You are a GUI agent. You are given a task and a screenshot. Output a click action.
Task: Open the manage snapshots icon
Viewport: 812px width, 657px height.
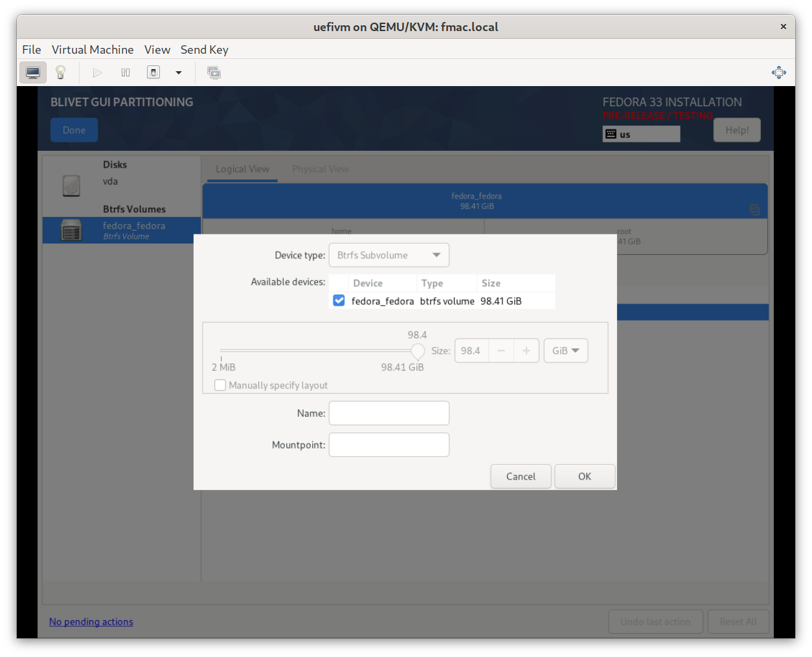coord(214,72)
